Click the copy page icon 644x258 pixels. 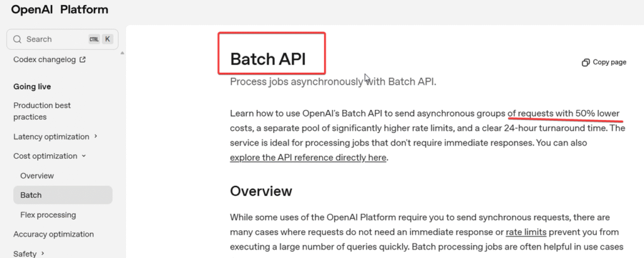pos(586,62)
